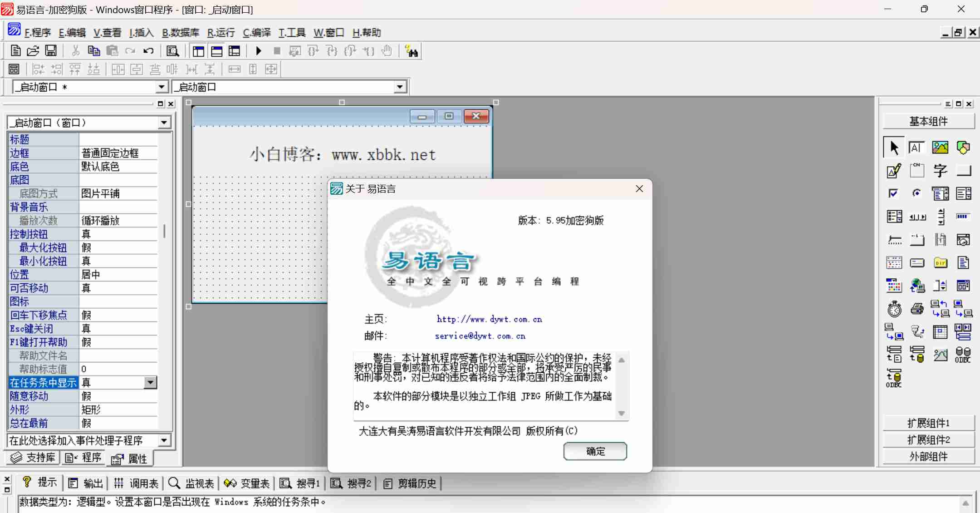Select the drawing board component icon
The width and height of the screenshot is (980, 513).
(894, 171)
